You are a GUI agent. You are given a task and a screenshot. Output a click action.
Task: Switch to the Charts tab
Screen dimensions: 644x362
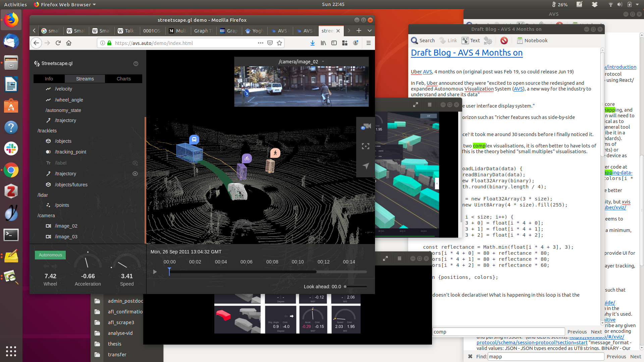click(123, 79)
